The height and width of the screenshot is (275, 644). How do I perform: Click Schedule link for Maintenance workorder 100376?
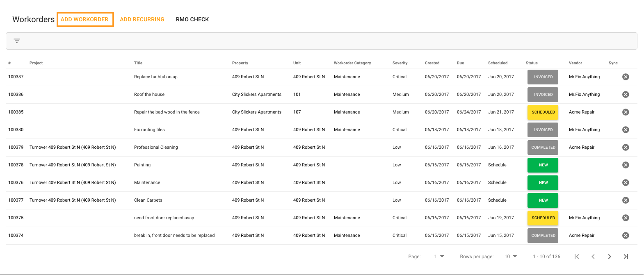click(x=497, y=182)
